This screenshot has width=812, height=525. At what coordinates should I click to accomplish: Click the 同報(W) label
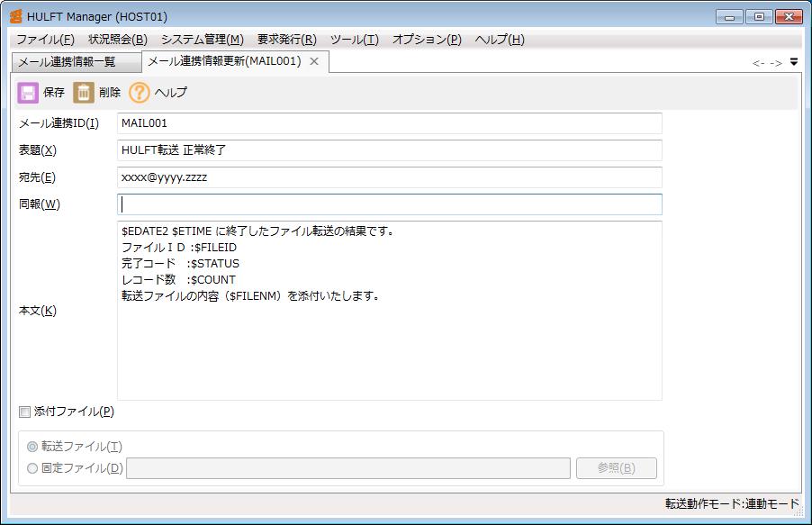[40, 204]
